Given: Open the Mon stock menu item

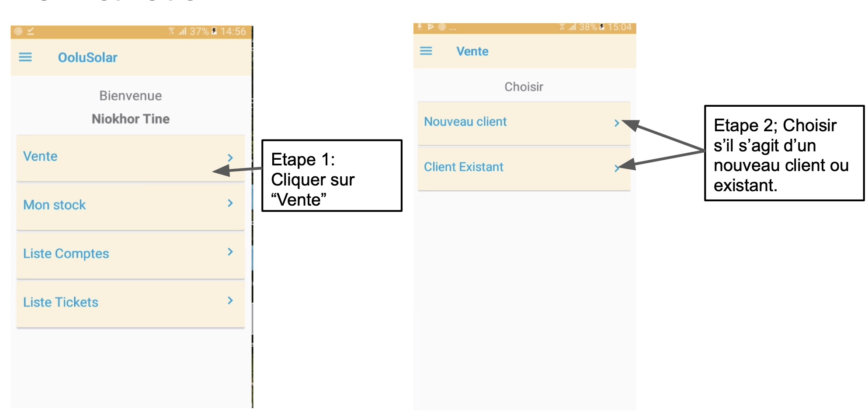Looking at the screenshot, I should 131,206.
